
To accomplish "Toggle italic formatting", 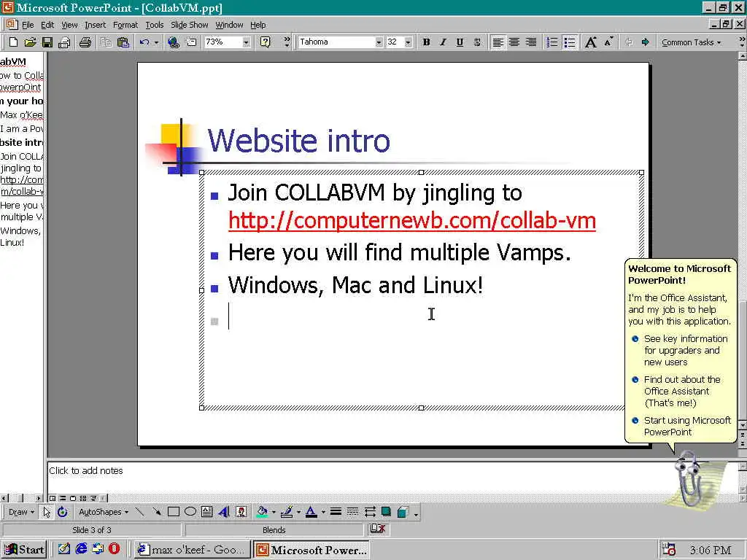I will click(x=443, y=42).
